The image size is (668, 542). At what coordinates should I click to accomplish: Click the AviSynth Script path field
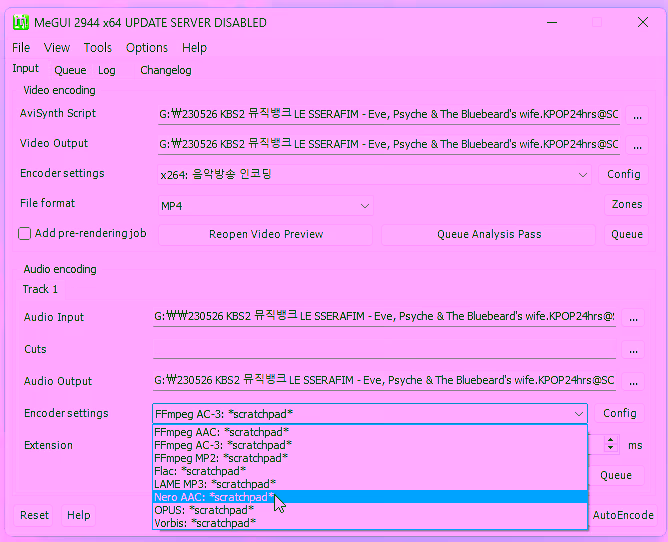[389, 115]
